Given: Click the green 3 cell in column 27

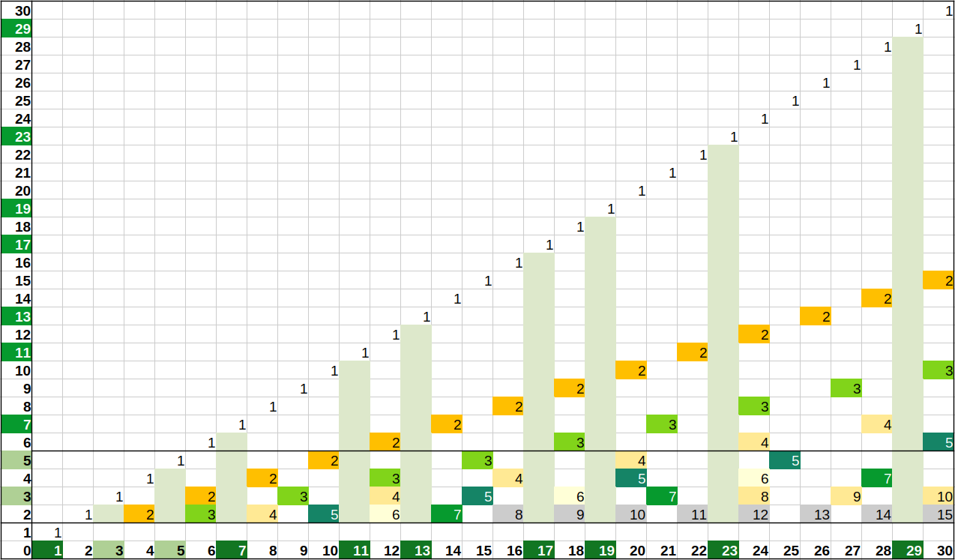Looking at the screenshot, I should coord(846,388).
